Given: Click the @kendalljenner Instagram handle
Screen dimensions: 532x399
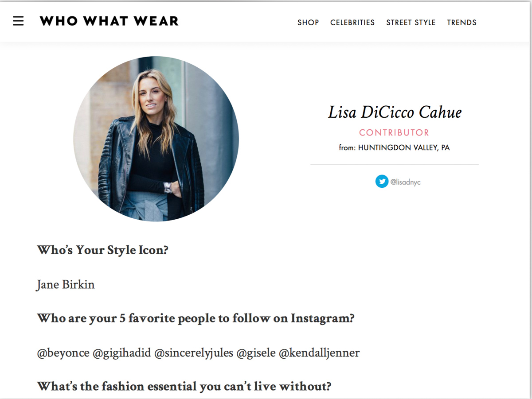Looking at the screenshot, I should coord(319,353).
